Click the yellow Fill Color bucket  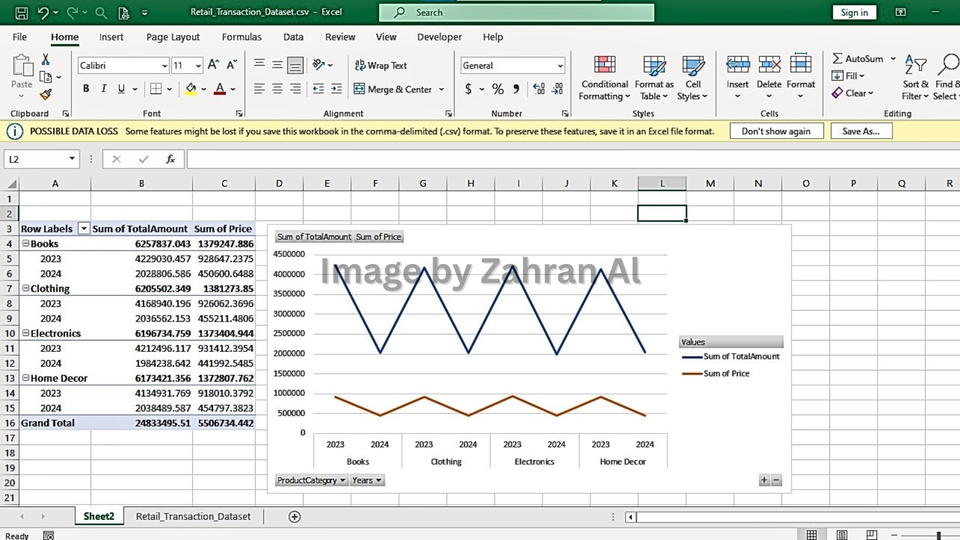(x=190, y=89)
